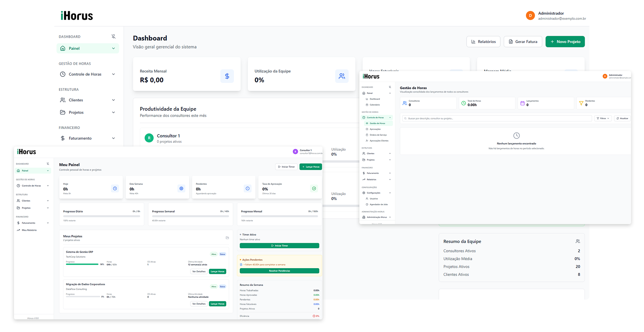Screen dimensions: 644x332
Task: Click the team icon in Utilização da Equipe card
Action: coord(342,76)
